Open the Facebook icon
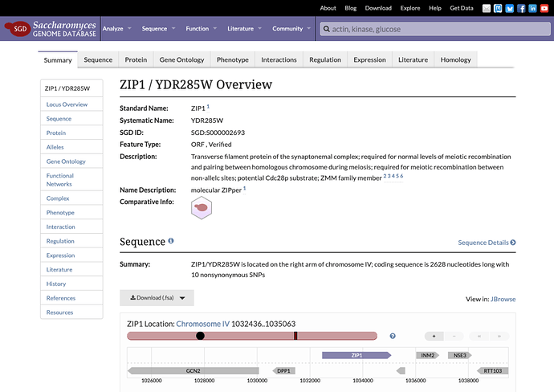The height and width of the screenshot is (392, 554). [521, 8]
